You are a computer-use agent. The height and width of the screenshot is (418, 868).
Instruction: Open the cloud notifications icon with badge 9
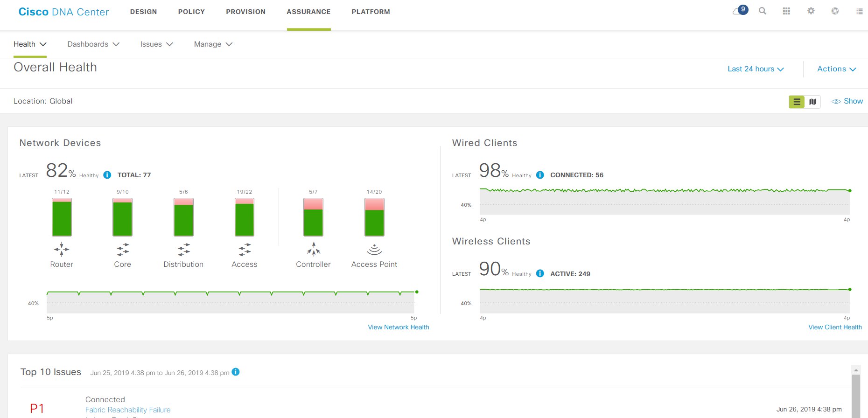click(740, 10)
